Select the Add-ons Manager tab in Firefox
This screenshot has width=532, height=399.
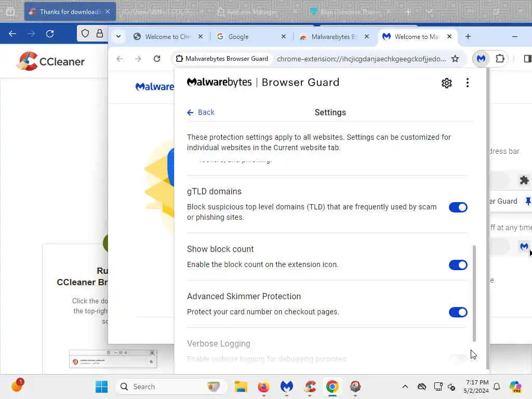(x=251, y=12)
